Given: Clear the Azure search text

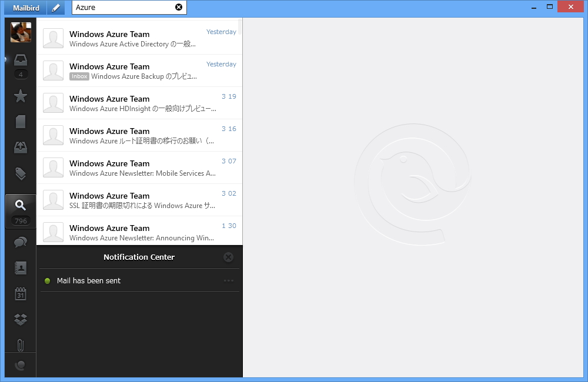Looking at the screenshot, I should [x=179, y=7].
